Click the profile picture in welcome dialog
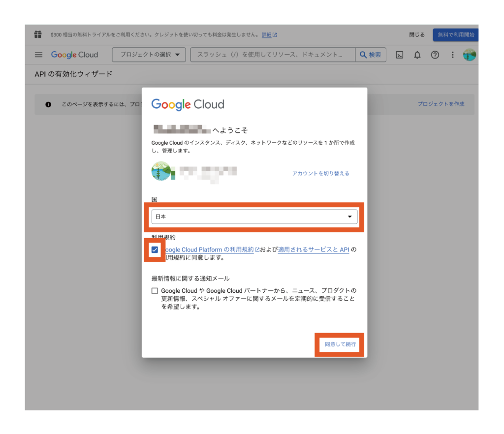Image resolution: width=504 pixels, height=434 pixels. point(161,171)
